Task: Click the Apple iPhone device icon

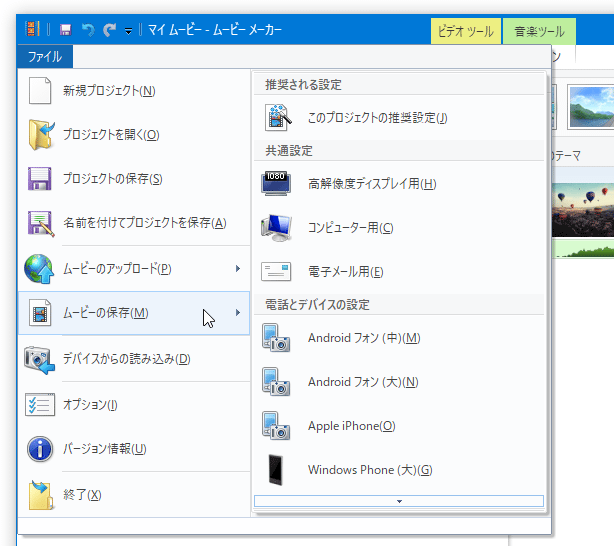Action: pos(276,426)
